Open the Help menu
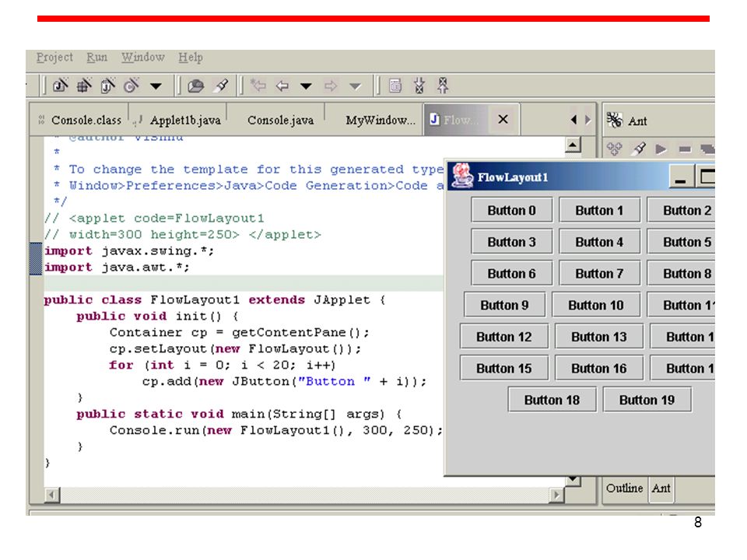This screenshot has width=747, height=560. (x=191, y=58)
